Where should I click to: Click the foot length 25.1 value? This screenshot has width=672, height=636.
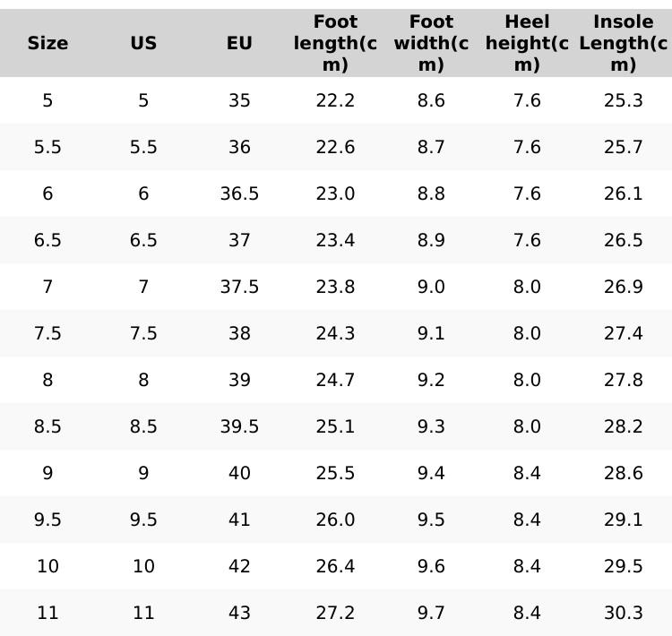pos(335,426)
